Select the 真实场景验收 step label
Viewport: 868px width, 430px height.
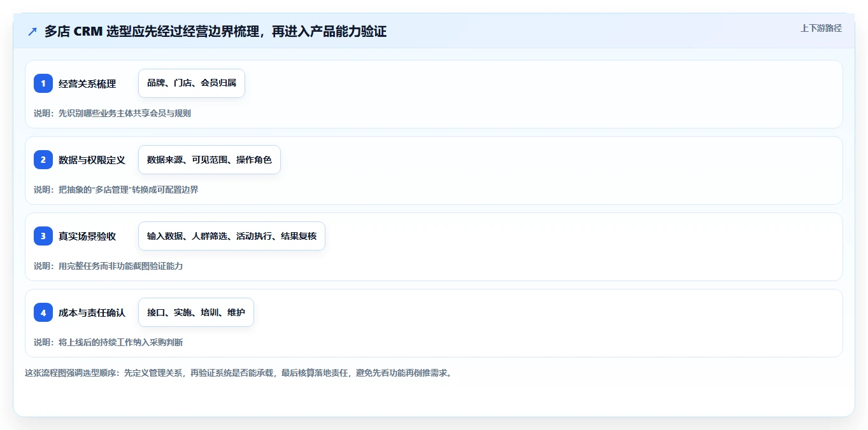pyautogui.click(x=87, y=236)
